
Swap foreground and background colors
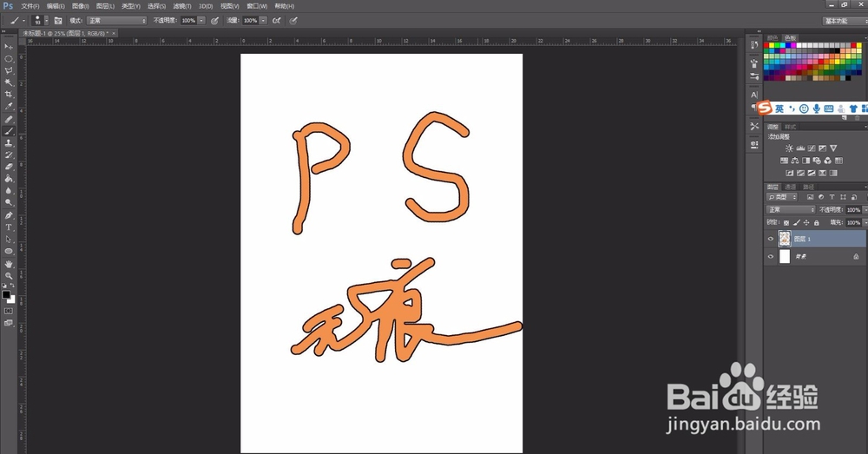tap(13, 286)
